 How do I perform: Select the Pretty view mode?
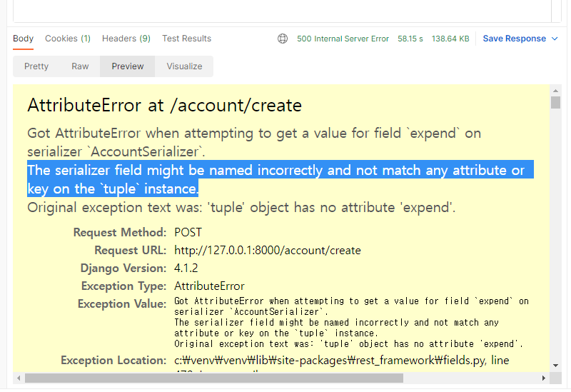click(x=36, y=66)
